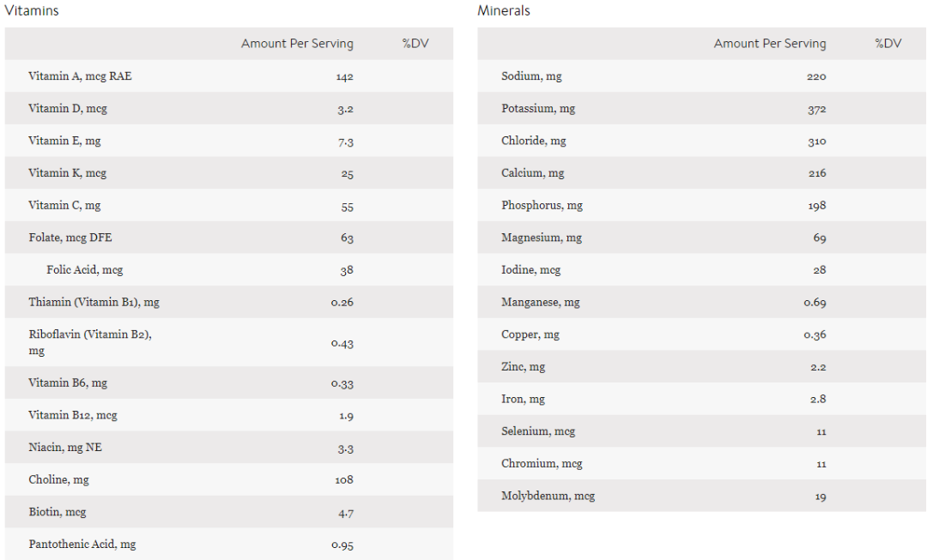This screenshot has width=927, height=560.
Task: Select the Pantothenic Acid, mg label
Action: click(82, 545)
